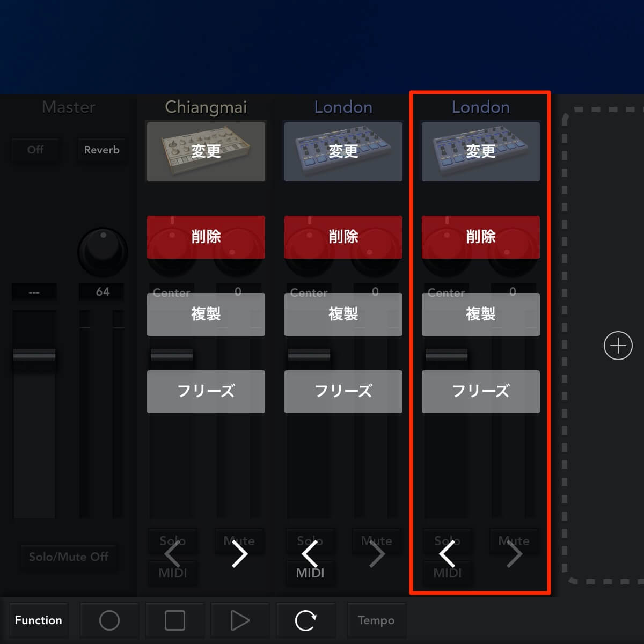Tap the plus icon to add track
The width and height of the screenshot is (644, 644).
618,346
